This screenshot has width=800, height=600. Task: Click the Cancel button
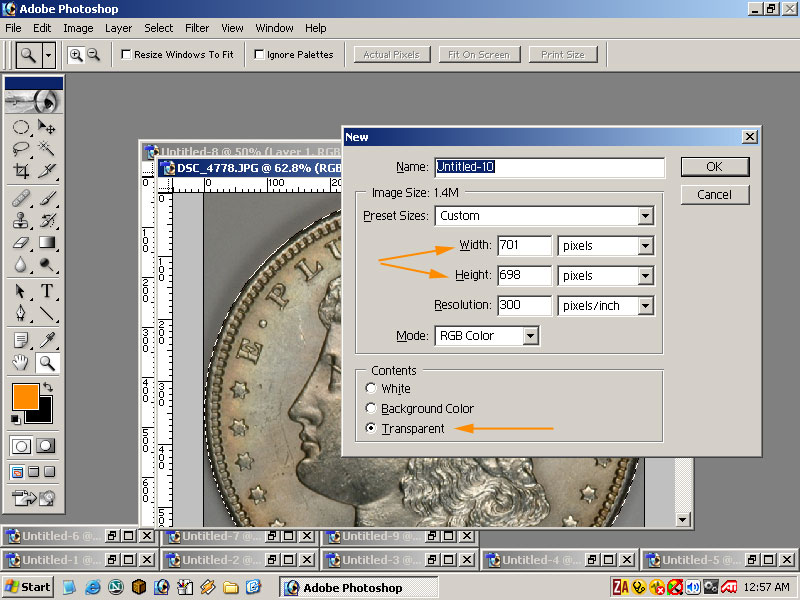pyautogui.click(x=714, y=195)
